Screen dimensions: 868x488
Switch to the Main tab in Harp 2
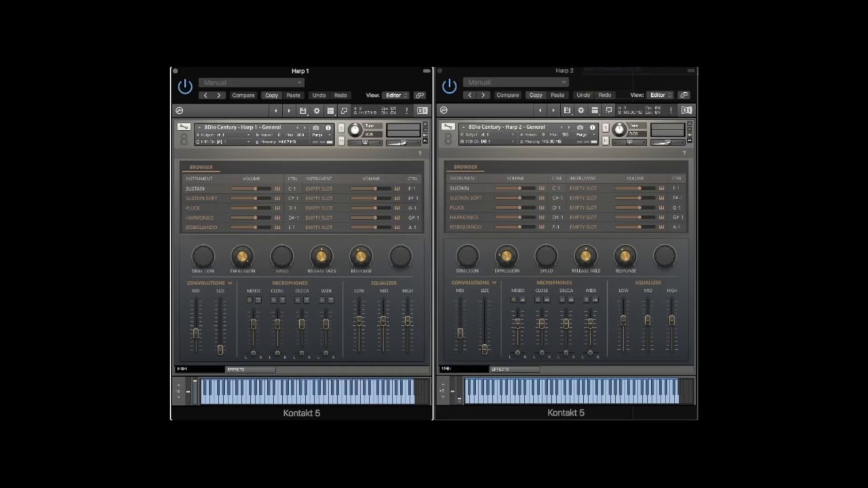click(x=464, y=369)
